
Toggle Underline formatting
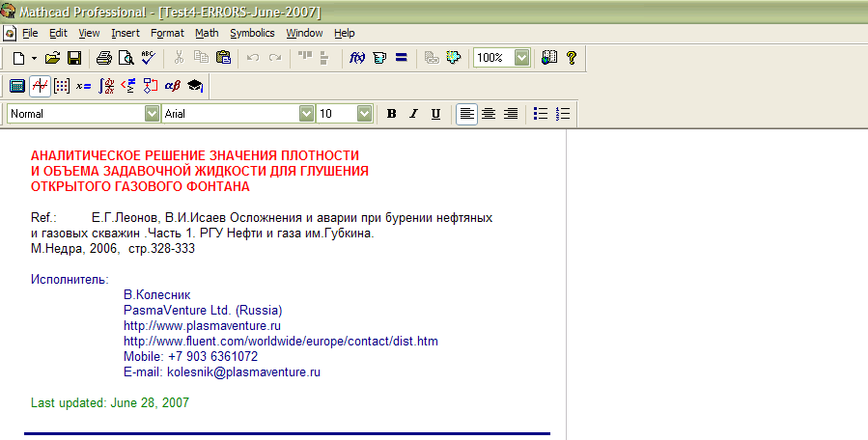(435, 114)
